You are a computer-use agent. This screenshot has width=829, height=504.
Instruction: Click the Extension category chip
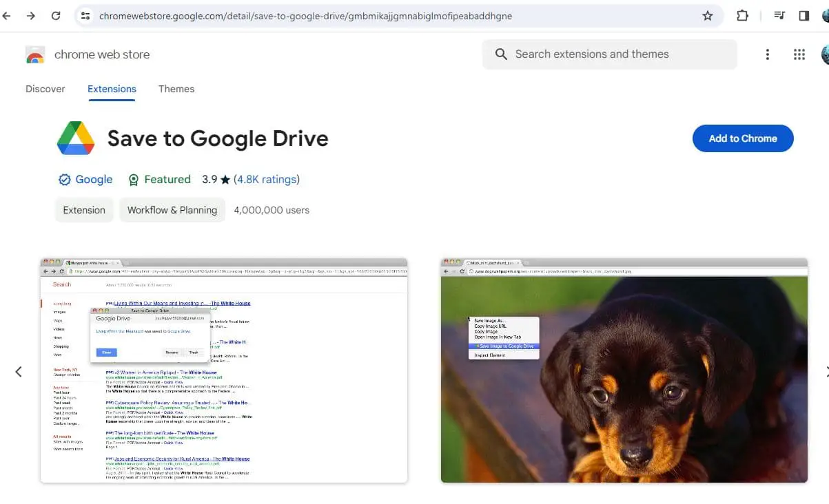click(x=84, y=210)
